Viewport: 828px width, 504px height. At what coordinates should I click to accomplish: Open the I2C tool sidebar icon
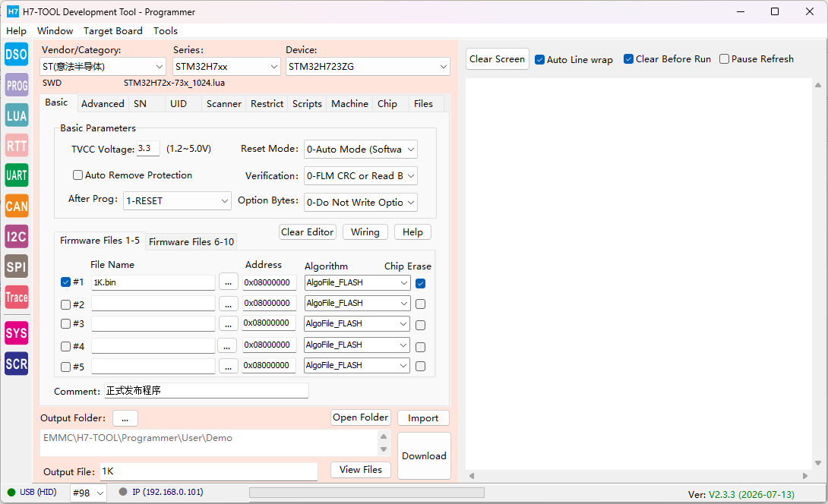tap(17, 236)
